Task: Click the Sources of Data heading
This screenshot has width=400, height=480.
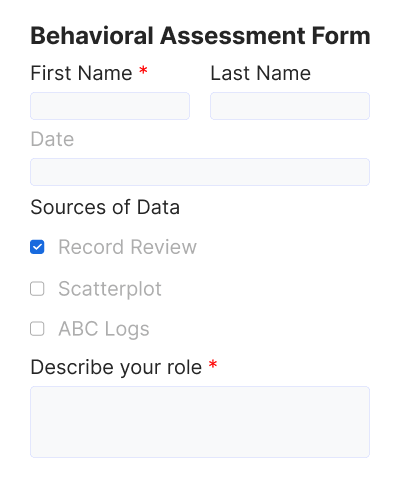Action: (x=105, y=207)
